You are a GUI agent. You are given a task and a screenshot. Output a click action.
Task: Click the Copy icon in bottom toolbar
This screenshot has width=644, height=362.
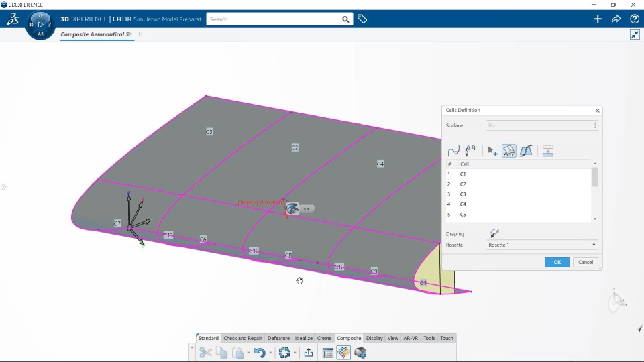pos(222,353)
